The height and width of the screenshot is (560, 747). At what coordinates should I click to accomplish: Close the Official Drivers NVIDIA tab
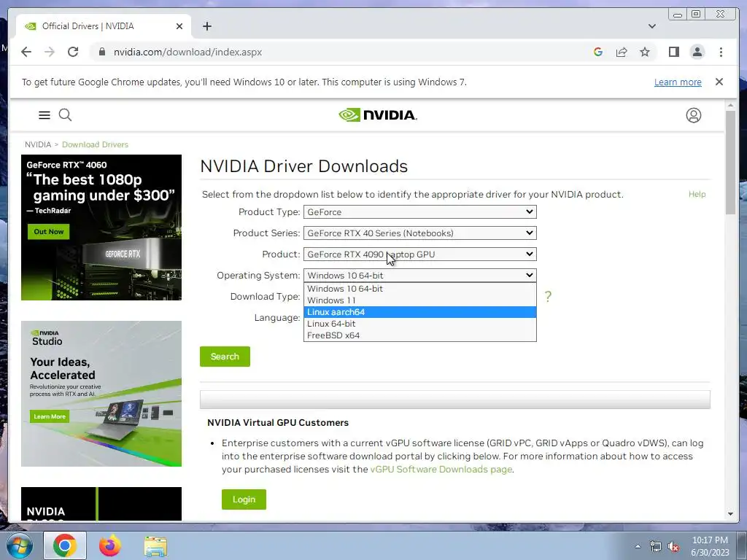coord(179,26)
